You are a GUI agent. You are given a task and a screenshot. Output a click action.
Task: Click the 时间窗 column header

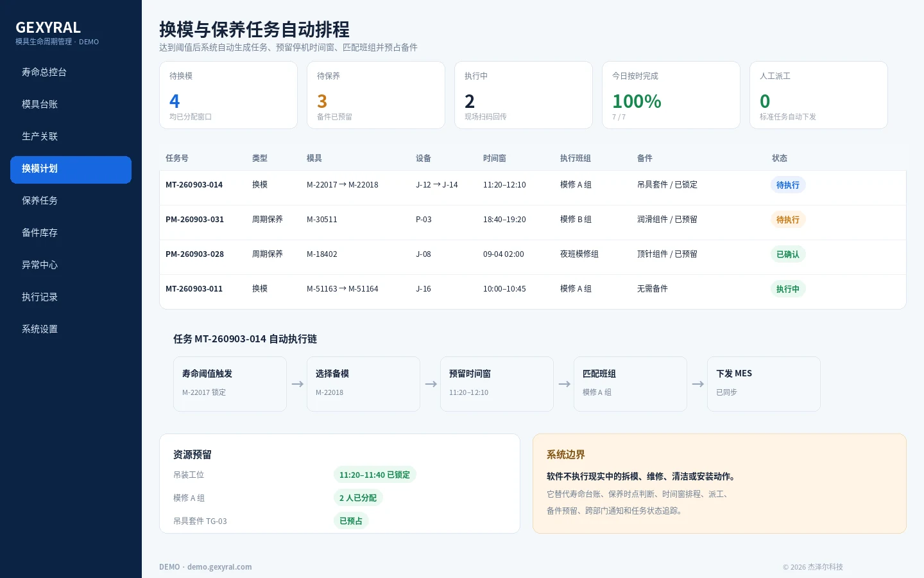tap(495, 158)
